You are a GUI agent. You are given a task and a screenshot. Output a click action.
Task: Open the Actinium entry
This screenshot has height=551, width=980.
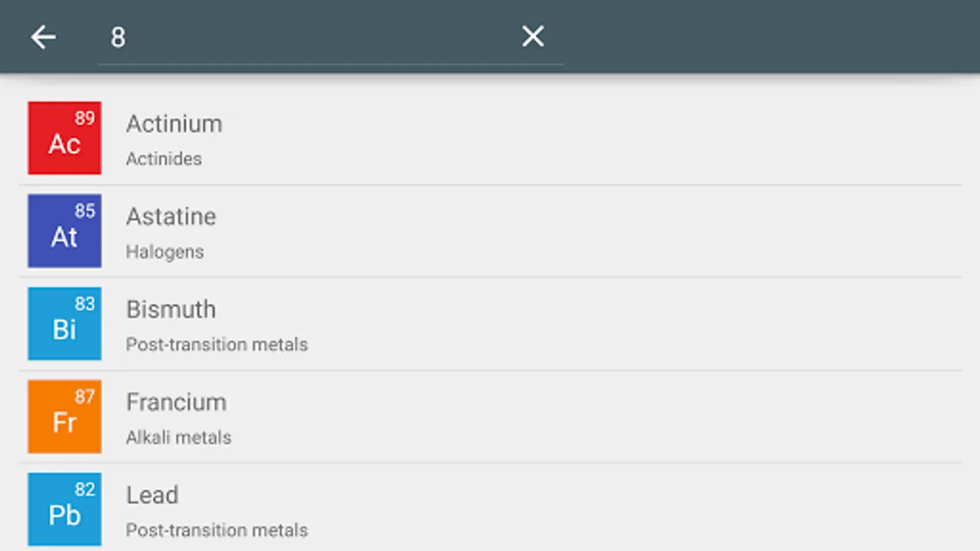point(174,124)
